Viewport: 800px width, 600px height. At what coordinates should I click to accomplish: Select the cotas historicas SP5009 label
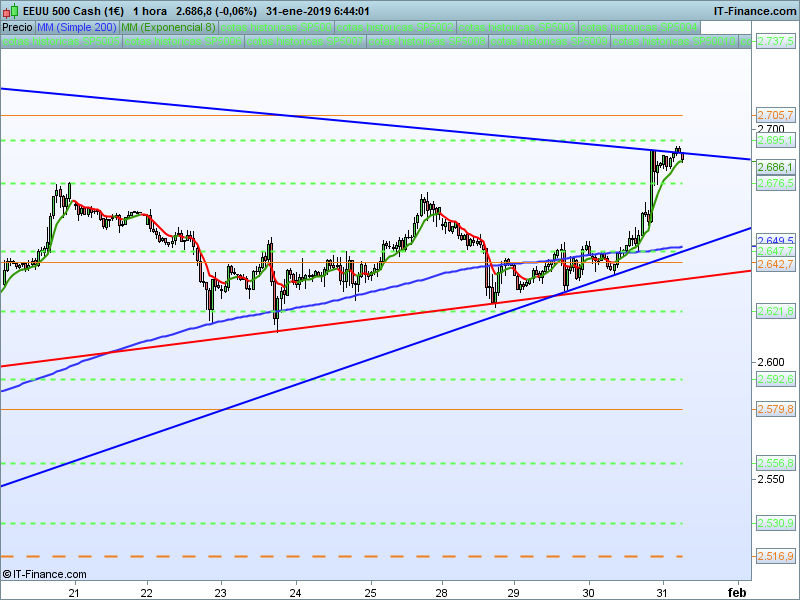[549, 41]
